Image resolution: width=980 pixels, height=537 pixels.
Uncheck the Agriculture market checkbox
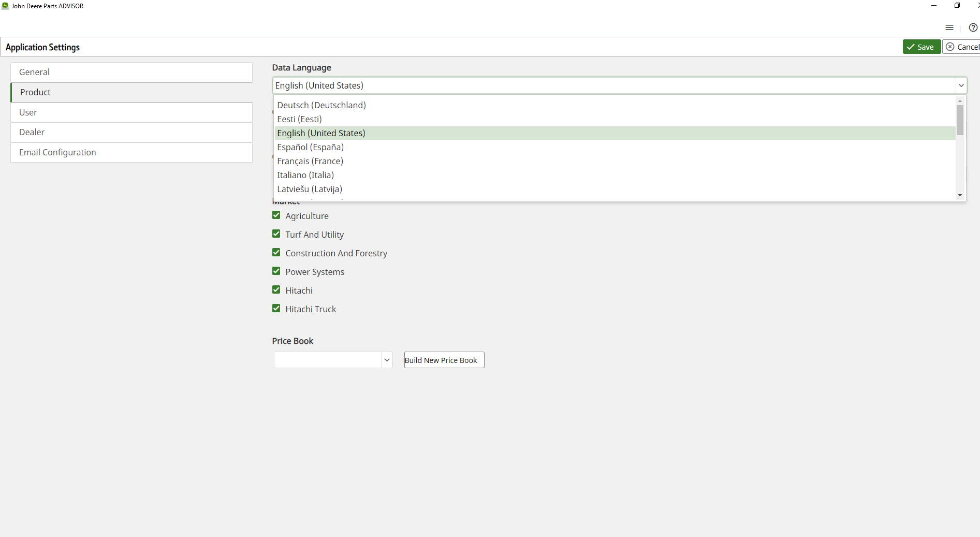(276, 215)
